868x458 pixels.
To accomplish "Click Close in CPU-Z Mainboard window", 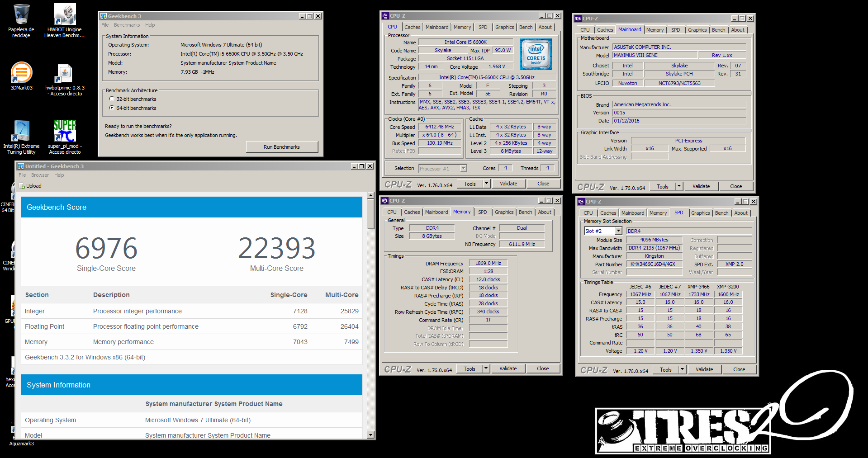I will click(736, 186).
